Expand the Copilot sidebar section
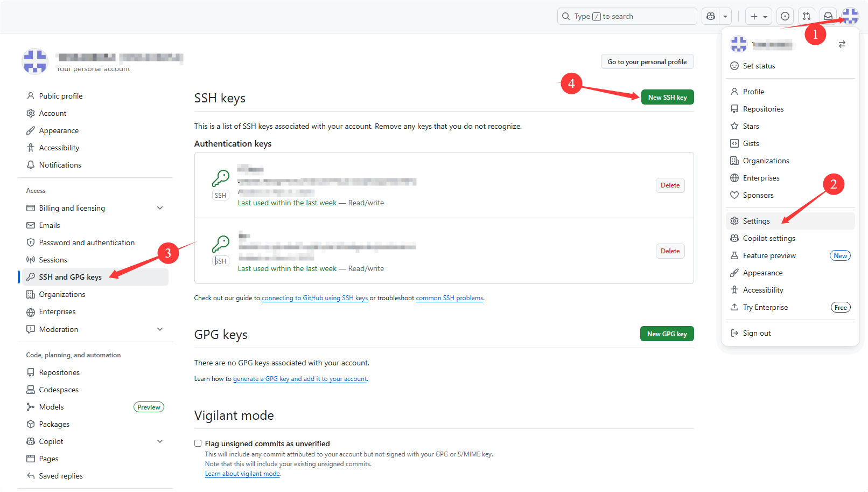 (x=160, y=441)
